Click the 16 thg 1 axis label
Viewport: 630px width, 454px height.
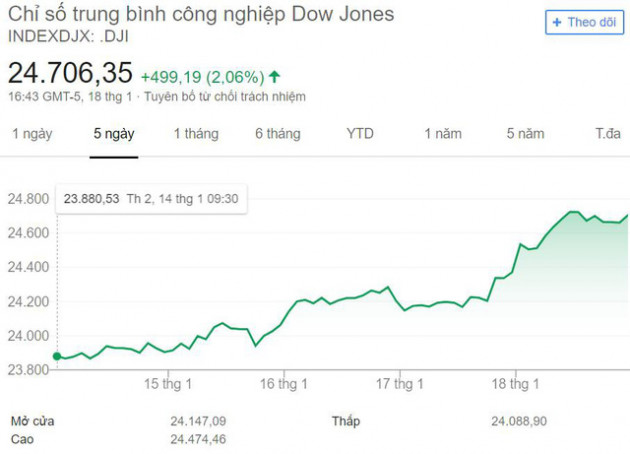(x=284, y=384)
